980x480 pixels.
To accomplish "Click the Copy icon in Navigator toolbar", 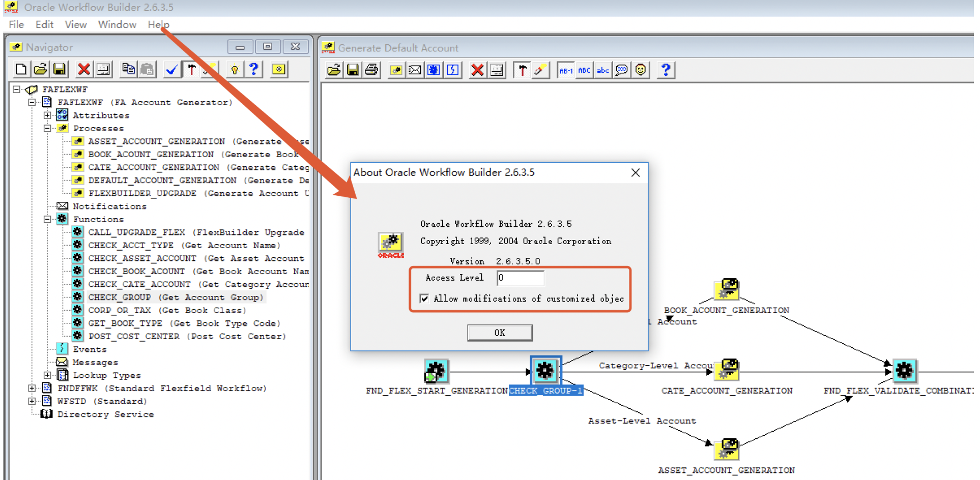I will 128,69.
